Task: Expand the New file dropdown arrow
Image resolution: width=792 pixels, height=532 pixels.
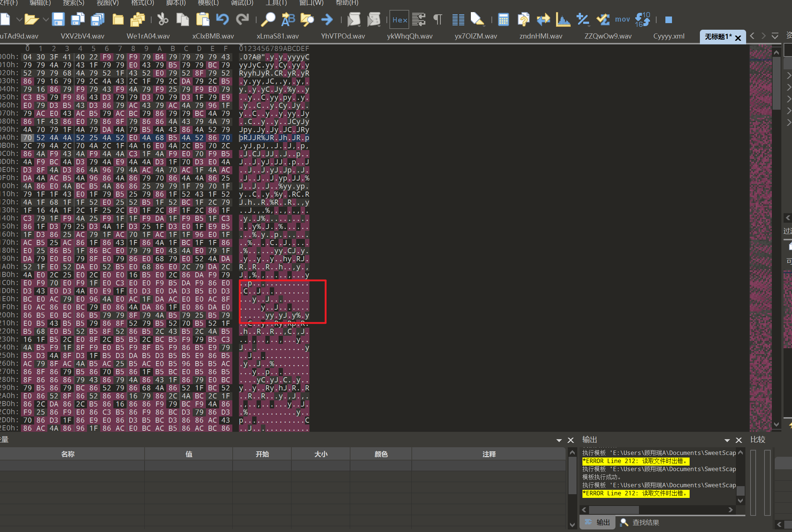Action: [x=19, y=19]
